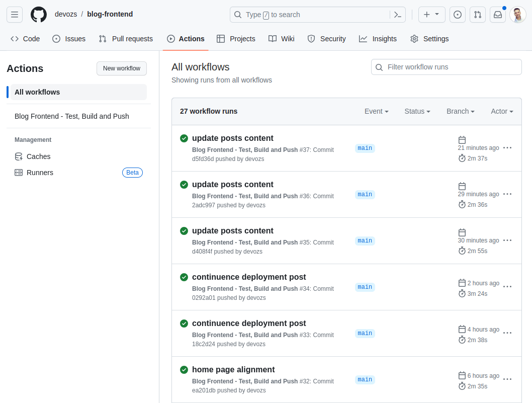Click main branch label on run #36
The width and height of the screenshot is (532, 403).
coord(365,194)
